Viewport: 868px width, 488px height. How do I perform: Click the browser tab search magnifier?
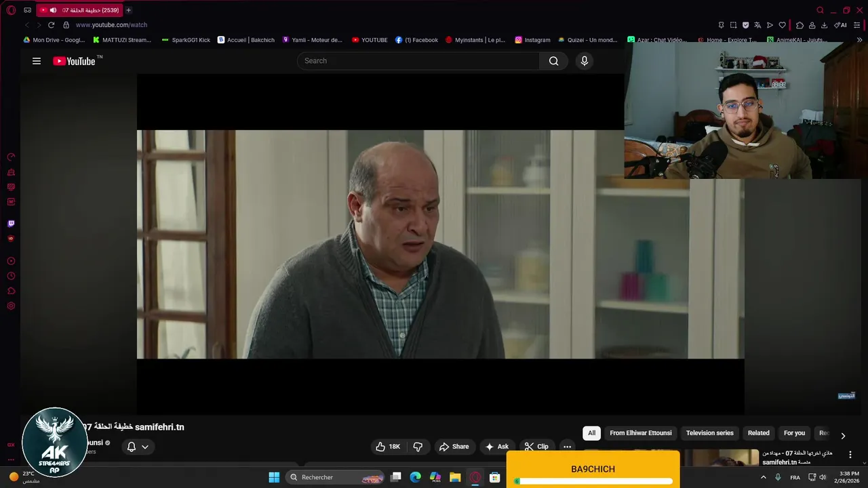[x=820, y=10]
